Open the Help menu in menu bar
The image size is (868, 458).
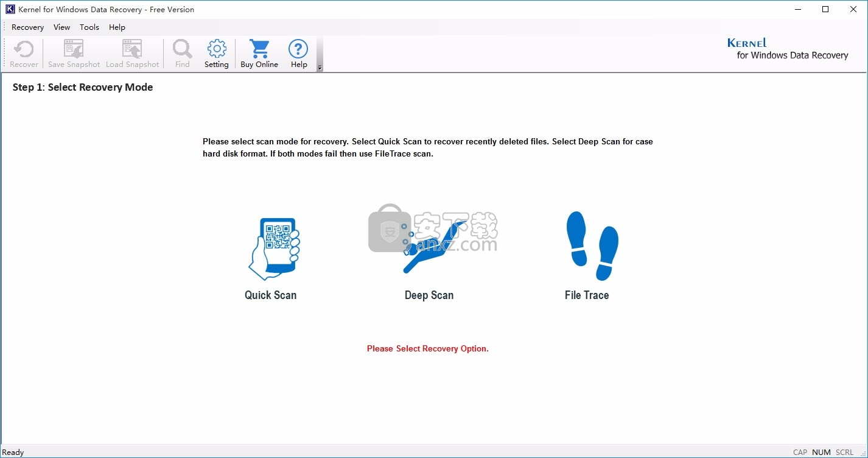tap(117, 27)
